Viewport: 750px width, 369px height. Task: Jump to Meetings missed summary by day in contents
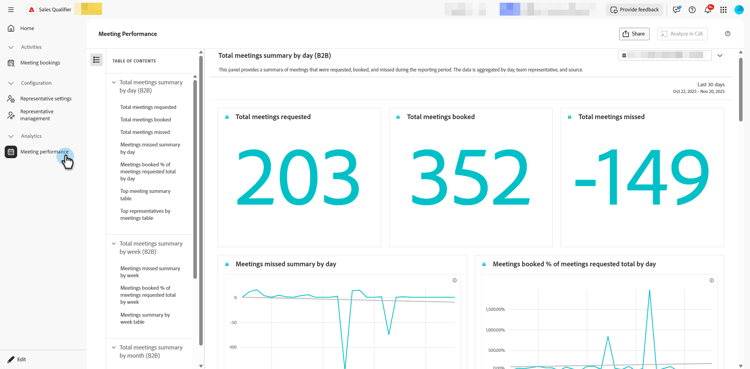pyautogui.click(x=150, y=148)
